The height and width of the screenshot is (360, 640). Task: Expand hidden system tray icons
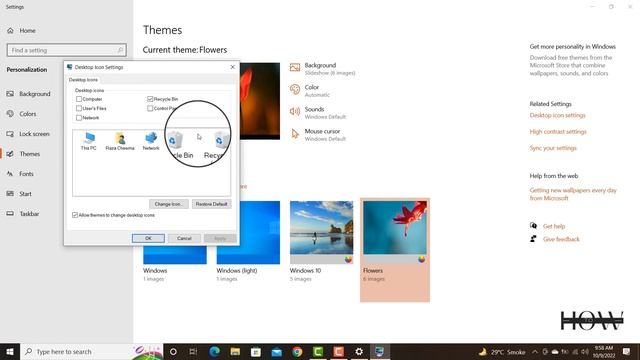click(x=535, y=351)
